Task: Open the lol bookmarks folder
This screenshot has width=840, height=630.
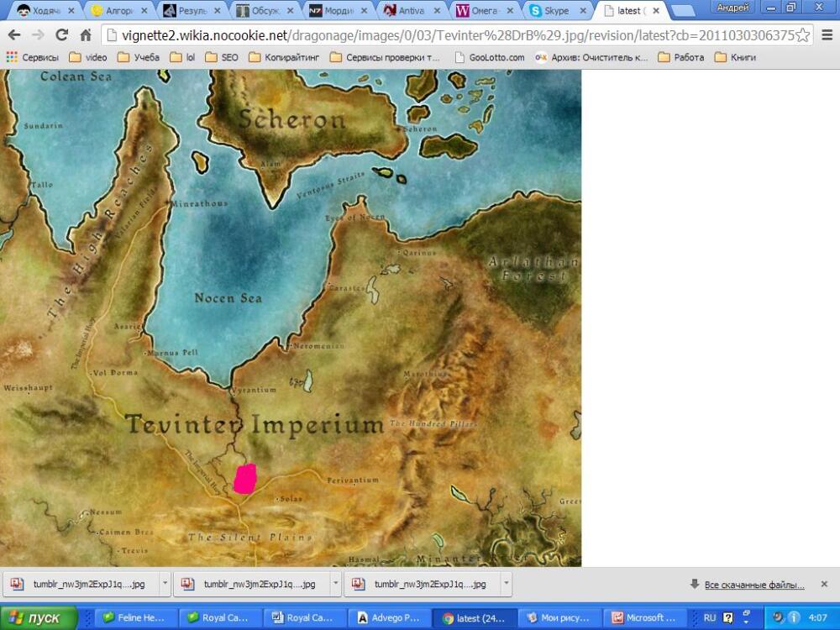Action: pos(182,57)
